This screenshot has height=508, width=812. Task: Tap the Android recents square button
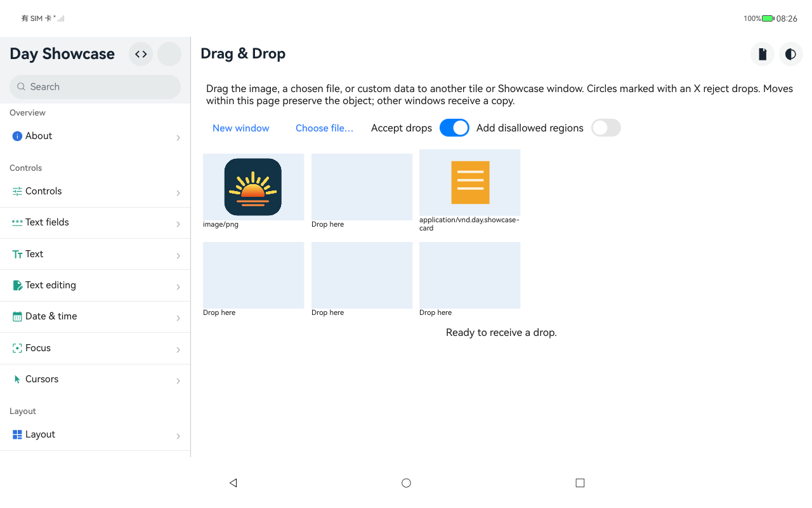(580, 483)
